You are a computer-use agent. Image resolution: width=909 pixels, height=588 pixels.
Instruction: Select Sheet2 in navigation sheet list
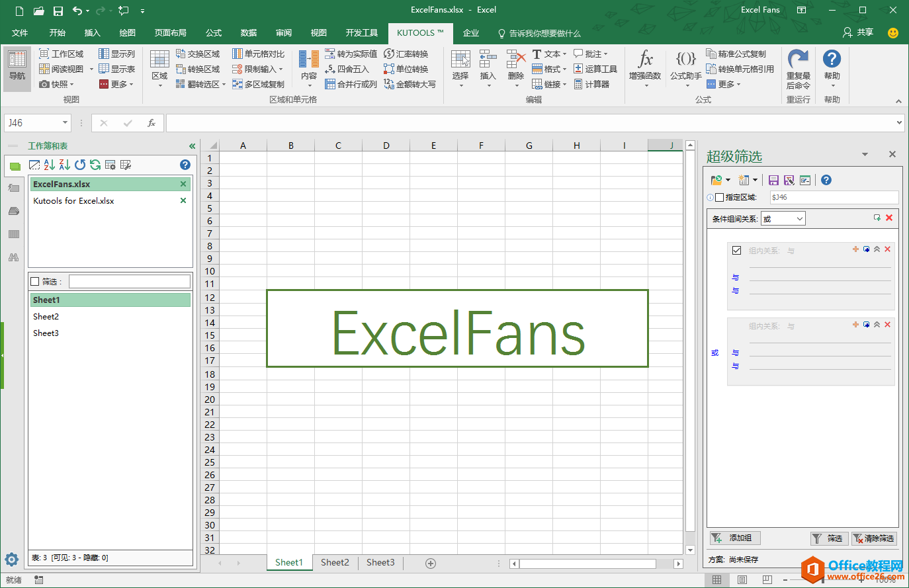[110, 317]
